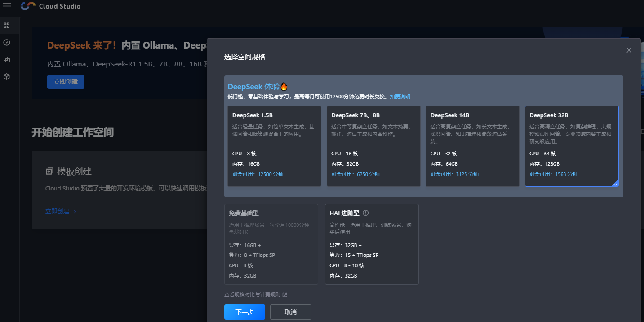This screenshot has height=322, width=644.
Task: Click the CPU: 64 核 text
Action: click(x=543, y=154)
